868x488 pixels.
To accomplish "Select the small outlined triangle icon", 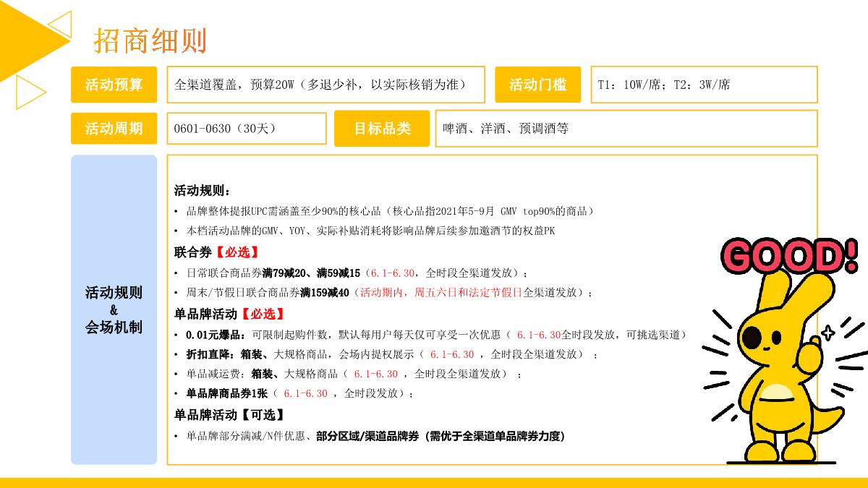I will 29,92.
